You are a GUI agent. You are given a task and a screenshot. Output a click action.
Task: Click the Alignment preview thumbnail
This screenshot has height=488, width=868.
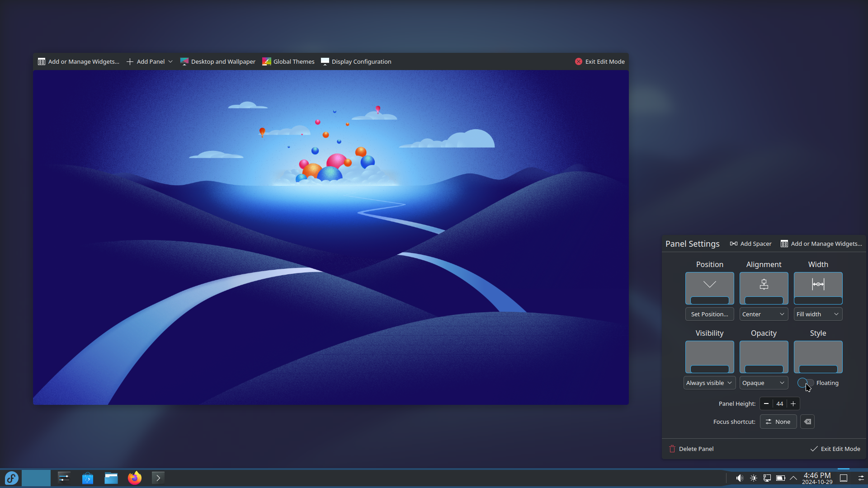764,288
